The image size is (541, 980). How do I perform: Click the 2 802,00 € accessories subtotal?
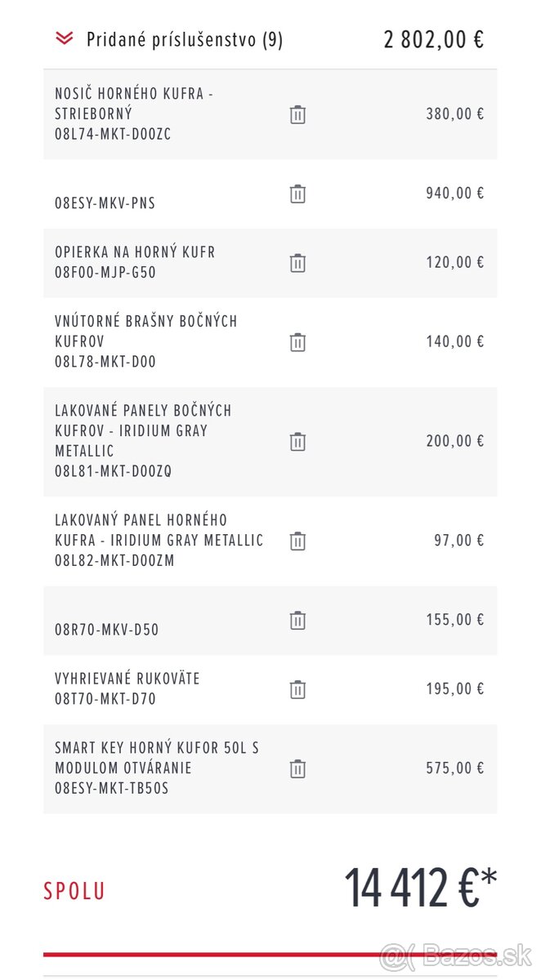433,39
